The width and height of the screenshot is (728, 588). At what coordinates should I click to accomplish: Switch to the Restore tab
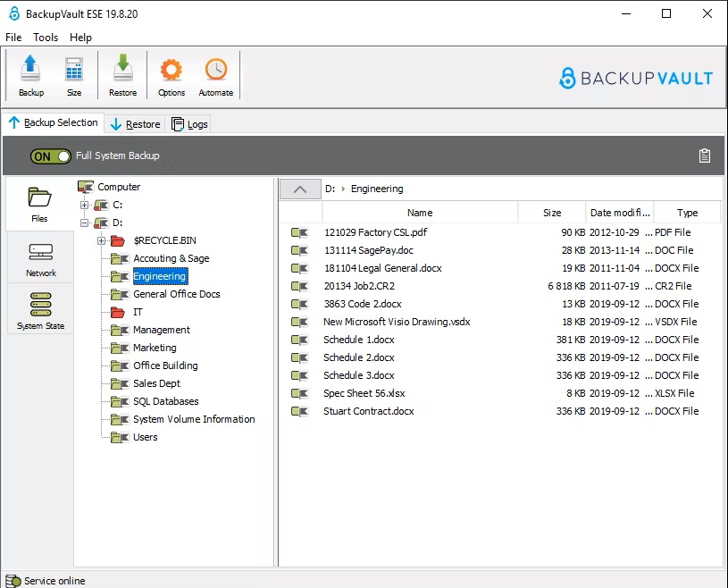coord(135,124)
